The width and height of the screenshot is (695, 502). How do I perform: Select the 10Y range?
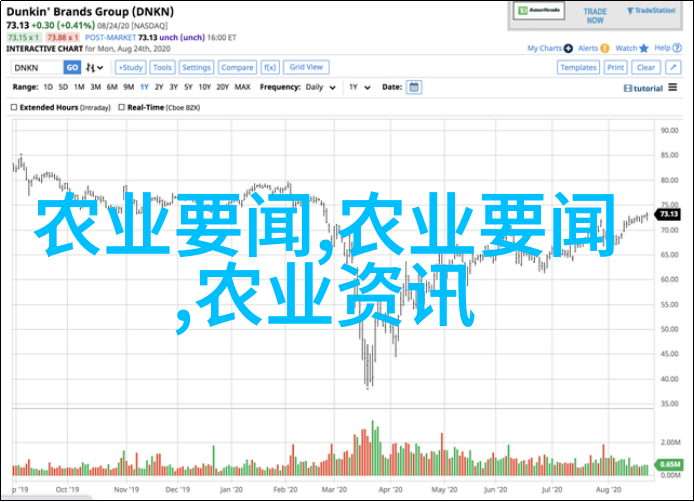204,87
